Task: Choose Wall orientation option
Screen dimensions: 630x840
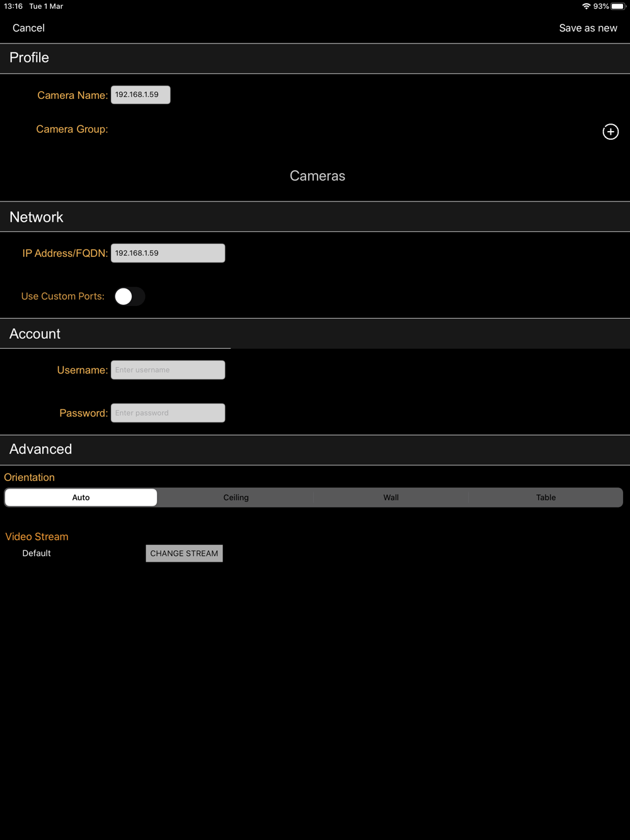Action: [x=391, y=497]
